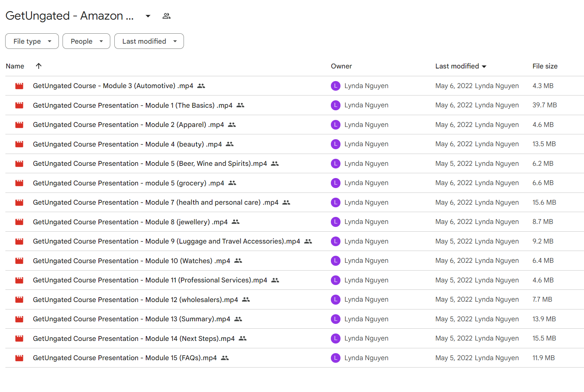The height and width of the screenshot is (392, 584).
Task: Select Module 10 (Watches) .mp4 file name
Action: point(131,261)
